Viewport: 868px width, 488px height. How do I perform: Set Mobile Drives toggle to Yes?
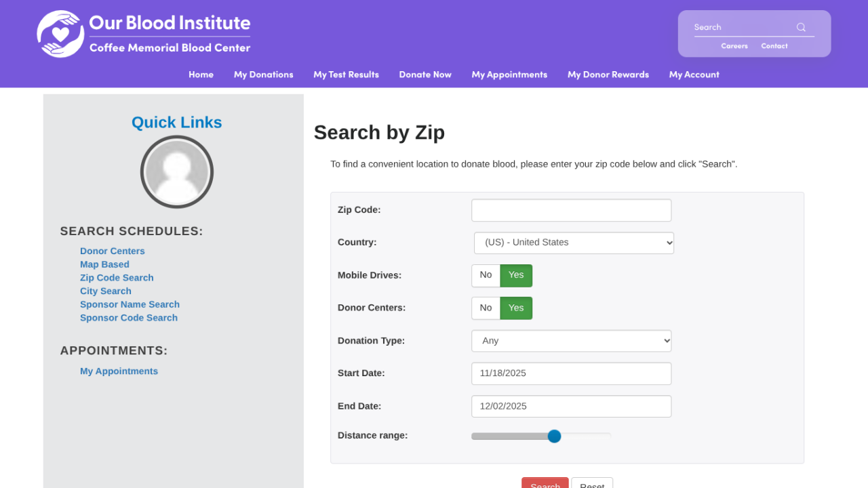tap(516, 275)
